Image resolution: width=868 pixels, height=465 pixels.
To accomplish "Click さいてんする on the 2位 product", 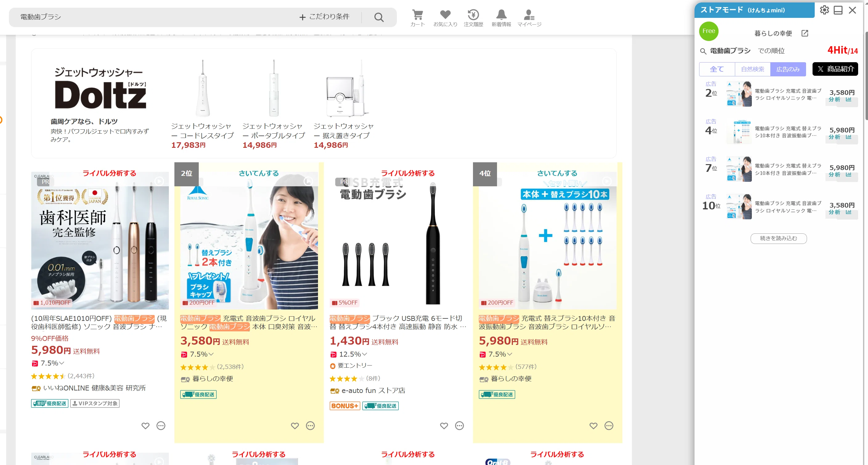I will pos(259,173).
